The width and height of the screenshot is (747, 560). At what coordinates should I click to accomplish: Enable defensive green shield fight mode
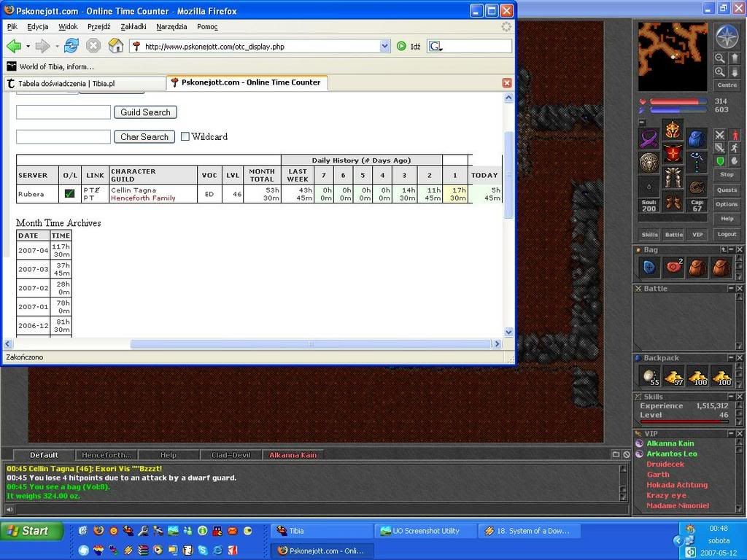720,161
